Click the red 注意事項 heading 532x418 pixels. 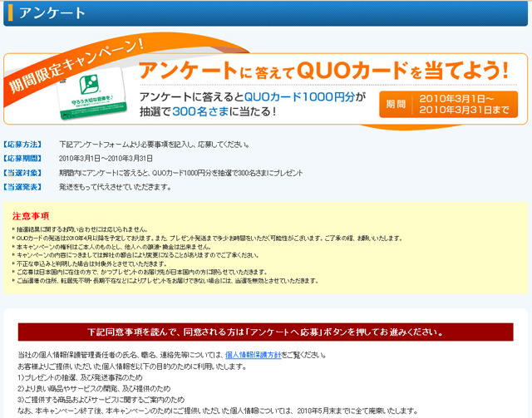(x=31, y=216)
